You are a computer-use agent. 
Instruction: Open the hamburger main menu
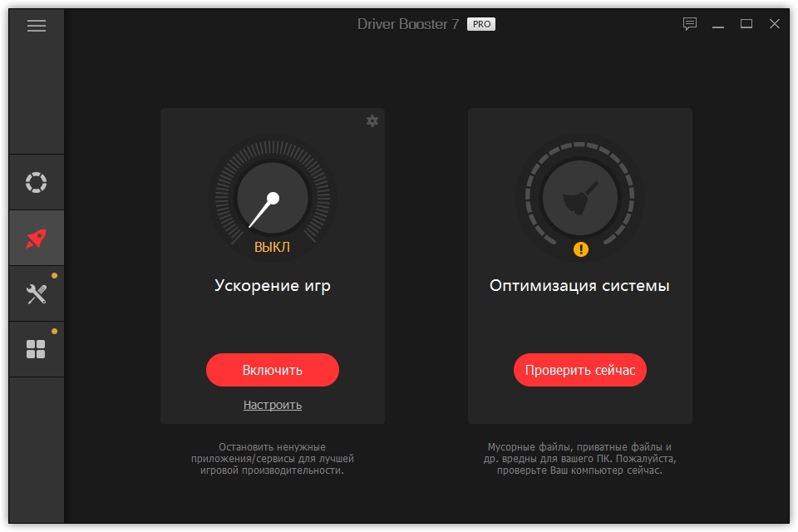coord(37,26)
